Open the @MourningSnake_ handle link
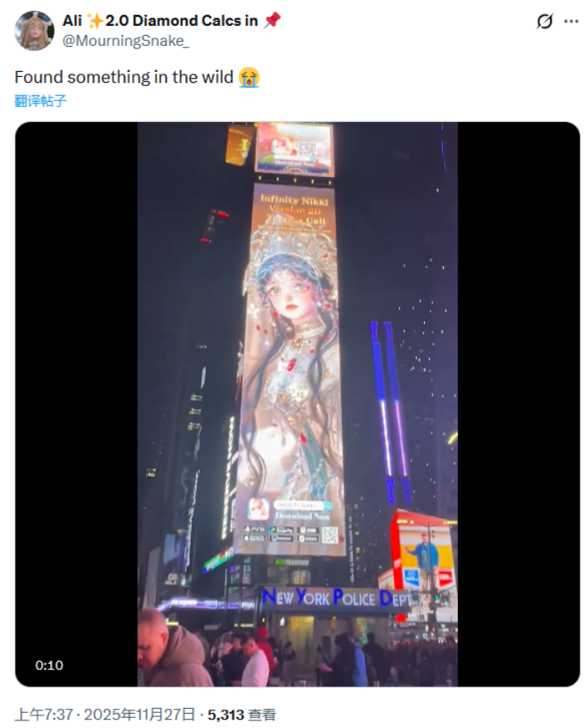This screenshot has width=586, height=728. click(x=126, y=41)
